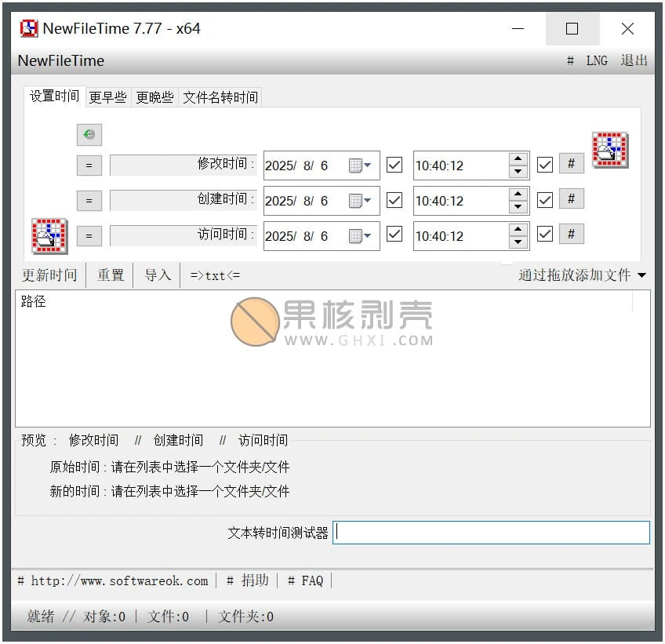The height and width of the screenshot is (644, 665).
Task: Increase the 修改时间 time with up spinner
Action: click(x=518, y=159)
